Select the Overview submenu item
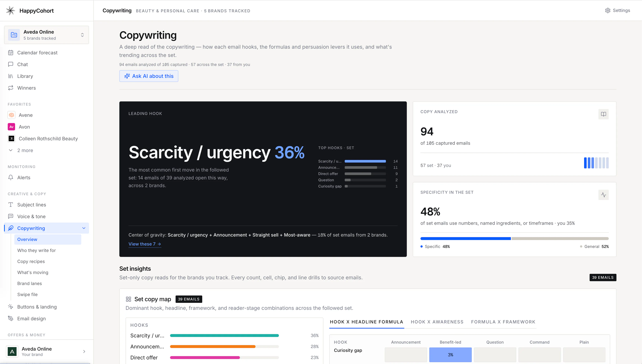Image resolution: width=642 pixels, height=364 pixels. point(48,239)
